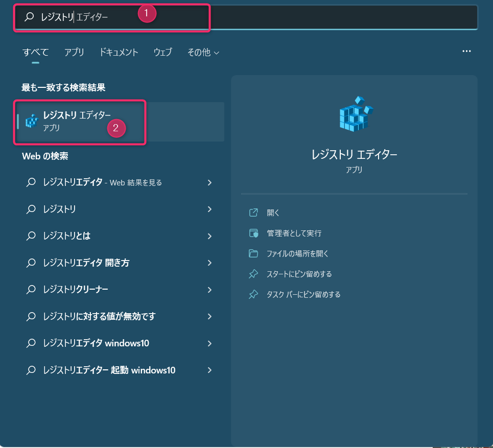
Task: Click the magnifier icon in the search box
Action: (x=30, y=17)
